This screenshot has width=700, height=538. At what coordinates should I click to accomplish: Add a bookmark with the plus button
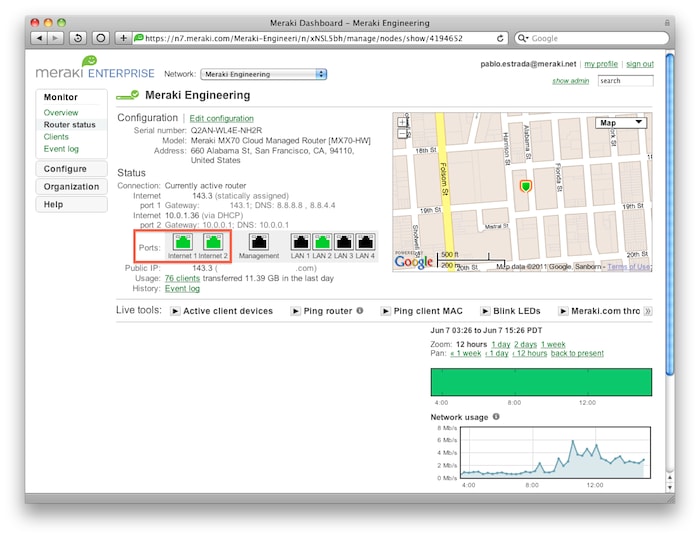tap(123, 38)
